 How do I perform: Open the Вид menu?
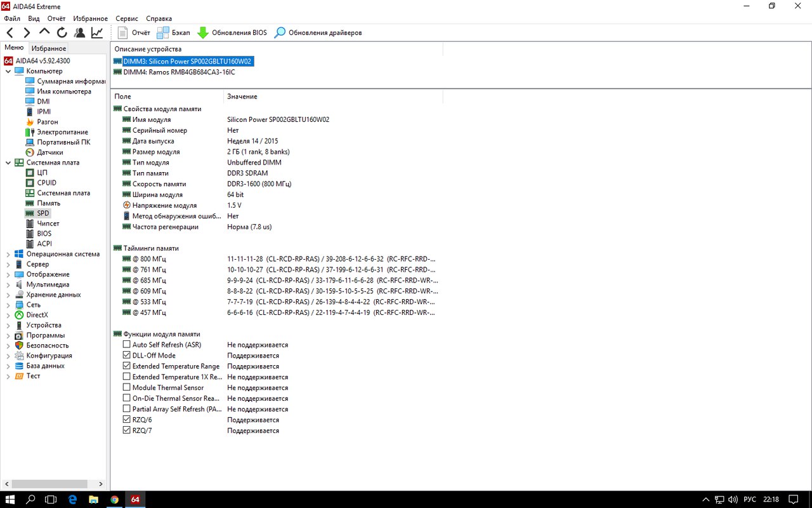(x=34, y=18)
